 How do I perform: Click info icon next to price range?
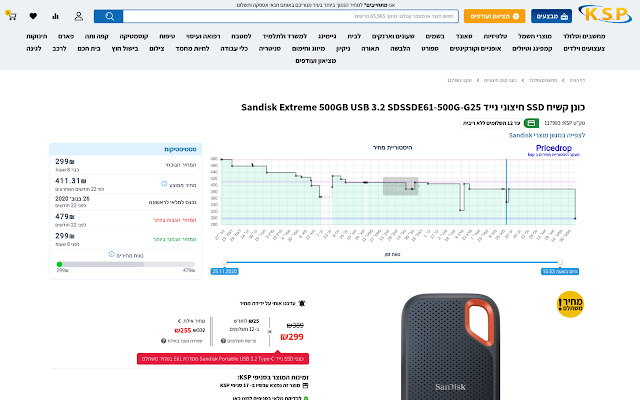click(111, 254)
